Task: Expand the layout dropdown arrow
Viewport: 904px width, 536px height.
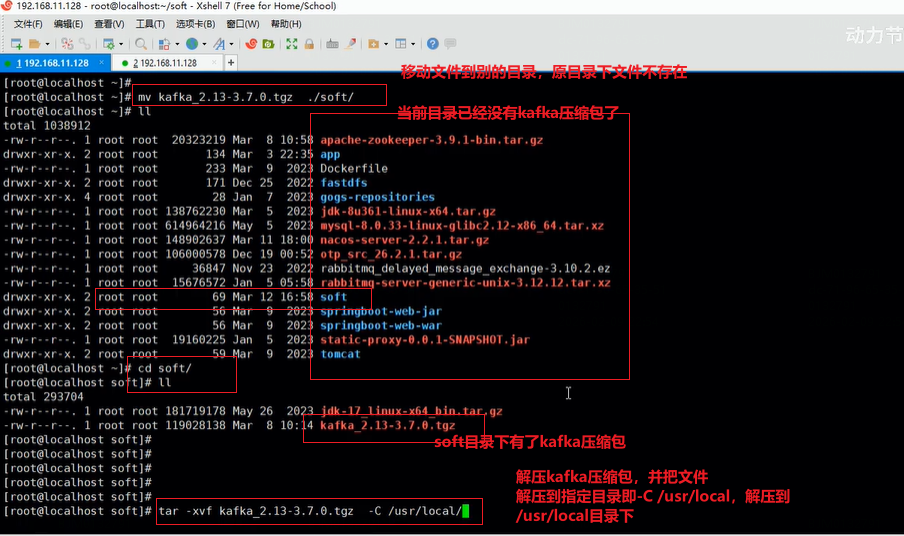Action: 413,44
